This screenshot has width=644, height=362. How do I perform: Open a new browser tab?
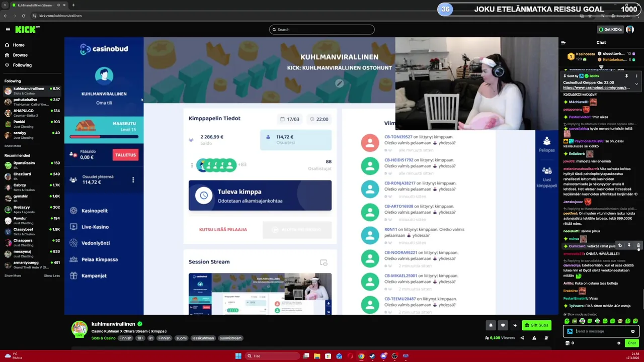click(x=73, y=5)
